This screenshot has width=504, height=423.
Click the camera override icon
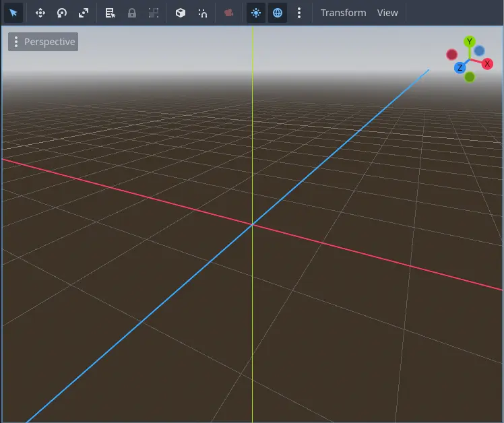[x=229, y=13]
